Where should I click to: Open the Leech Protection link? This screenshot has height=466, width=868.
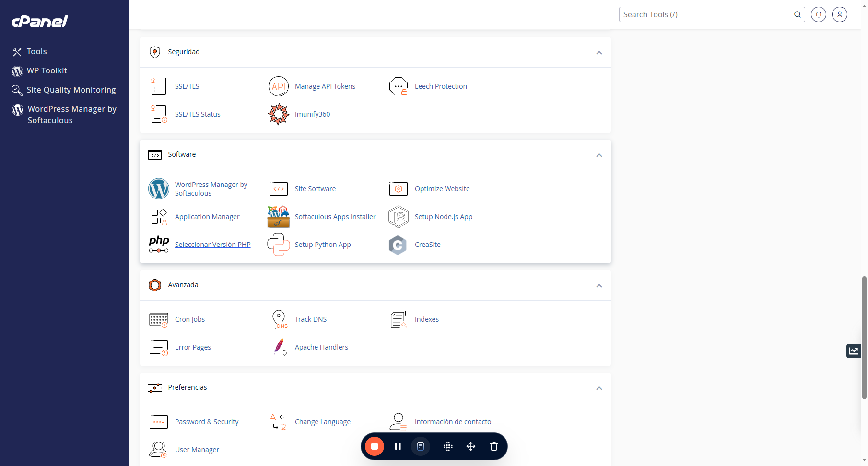coord(441,86)
